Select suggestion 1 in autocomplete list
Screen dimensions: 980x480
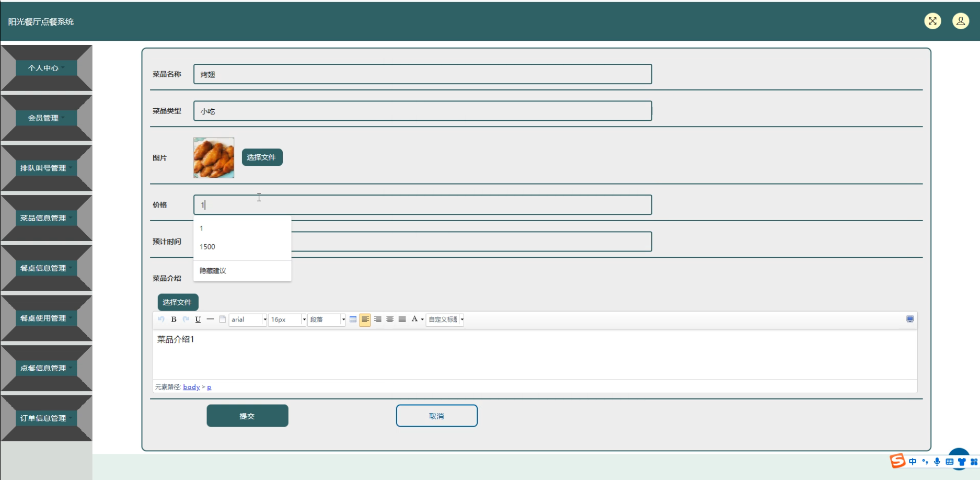click(242, 228)
